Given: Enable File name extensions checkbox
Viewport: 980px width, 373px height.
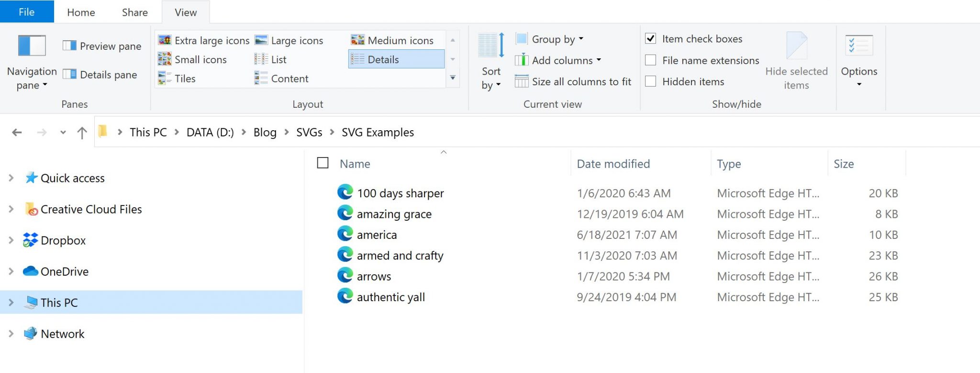Looking at the screenshot, I should click(x=650, y=60).
